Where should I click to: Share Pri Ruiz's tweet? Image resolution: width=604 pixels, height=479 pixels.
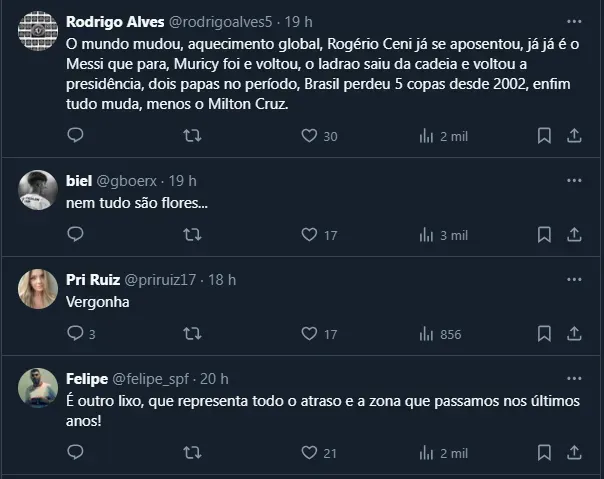point(574,334)
